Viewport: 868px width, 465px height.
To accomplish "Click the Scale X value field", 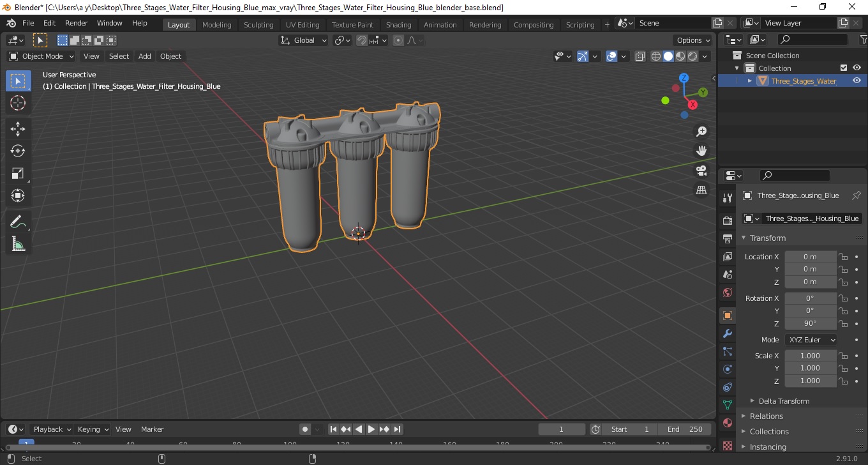I will tap(810, 356).
